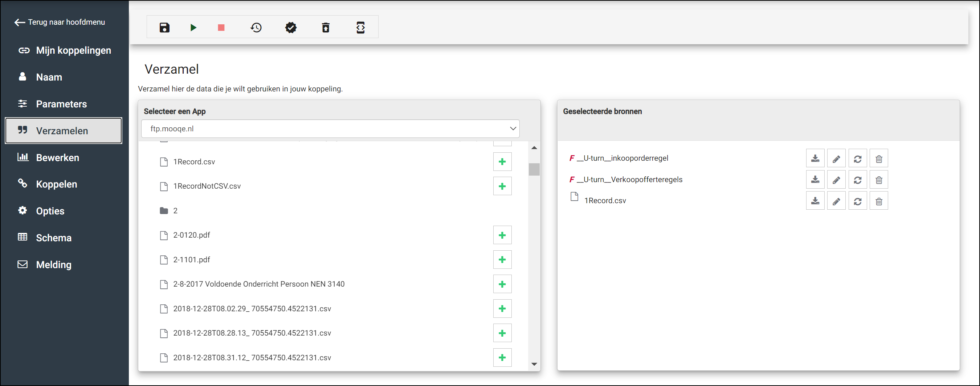Viewport: 980px width, 386px height.
Task: Delete the __U-turn__inkooporderregel source
Action: (878, 159)
